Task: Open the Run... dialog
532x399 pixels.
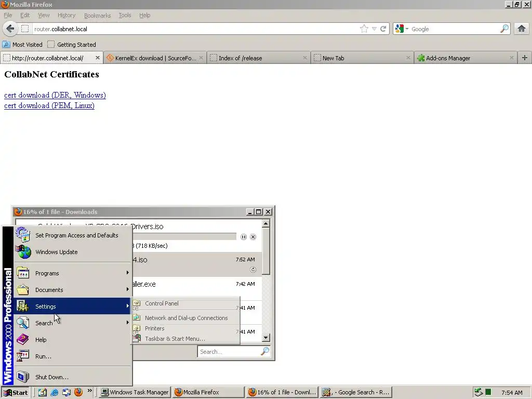Action: (x=73, y=356)
